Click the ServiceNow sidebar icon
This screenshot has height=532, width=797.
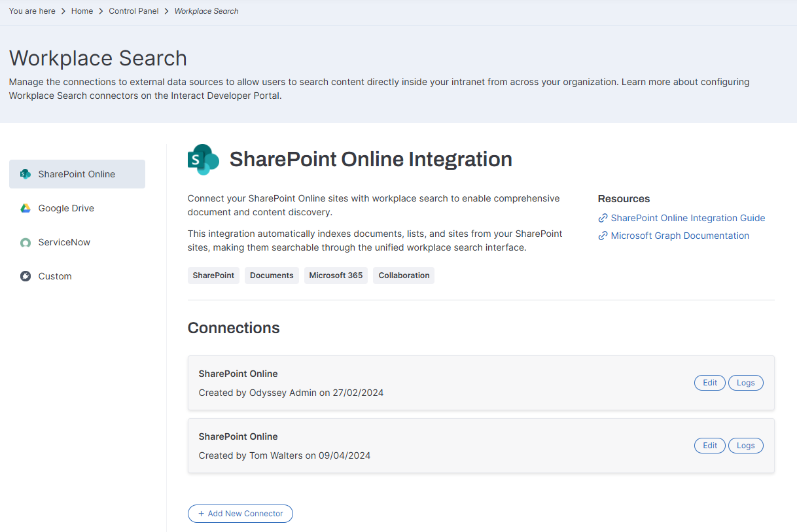pyautogui.click(x=26, y=242)
